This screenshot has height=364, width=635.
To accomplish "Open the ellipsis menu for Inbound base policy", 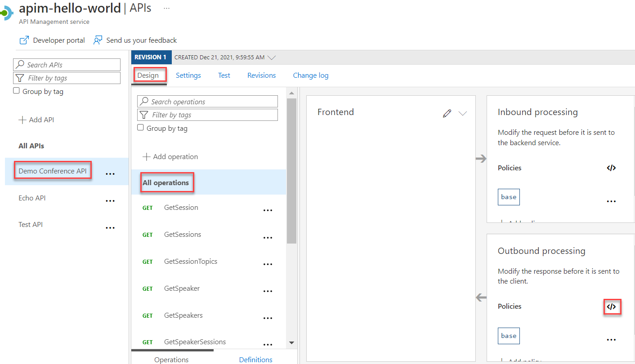I will click(611, 201).
